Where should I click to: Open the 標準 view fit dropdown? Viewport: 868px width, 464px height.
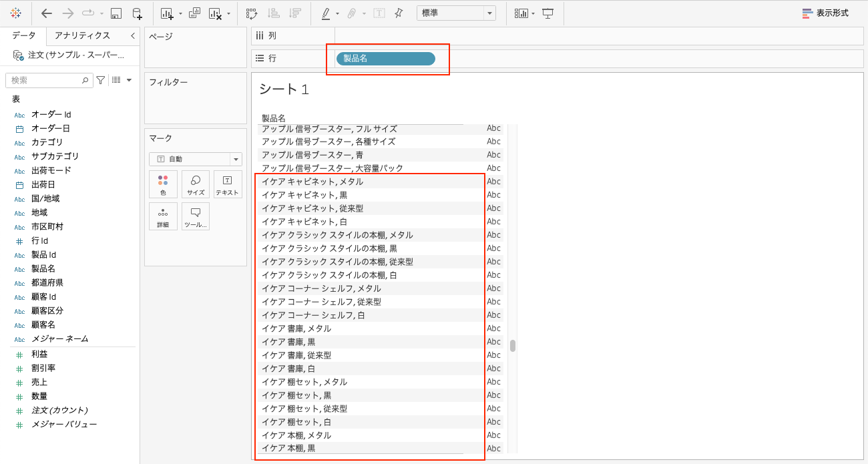456,12
